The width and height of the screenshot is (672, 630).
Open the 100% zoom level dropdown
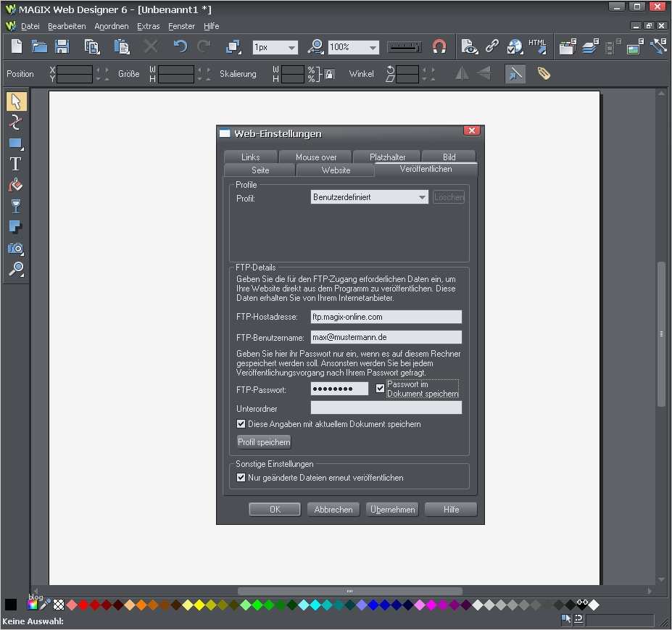coord(373,46)
